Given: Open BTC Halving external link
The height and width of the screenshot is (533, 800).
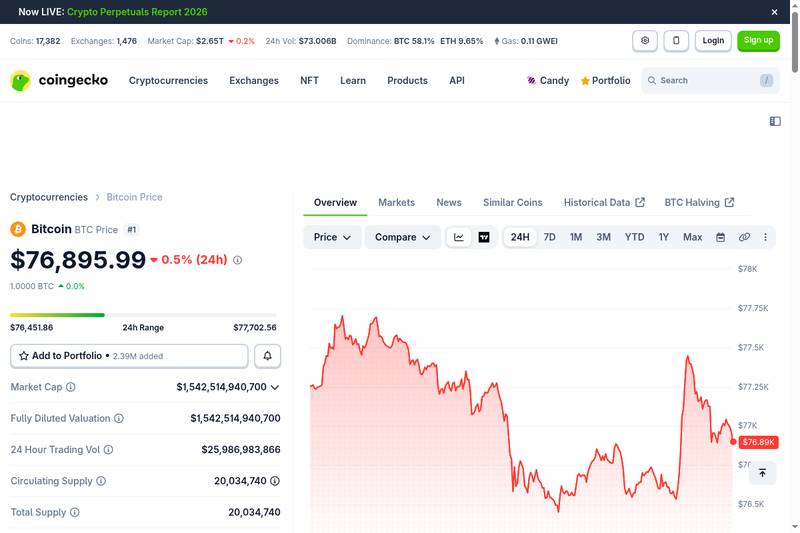Looking at the screenshot, I should tap(699, 202).
